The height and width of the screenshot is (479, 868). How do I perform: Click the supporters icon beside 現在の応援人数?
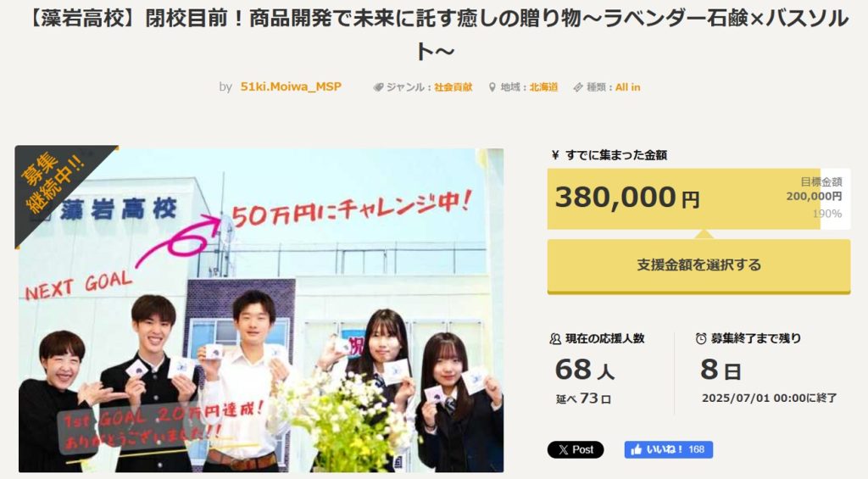(x=555, y=338)
